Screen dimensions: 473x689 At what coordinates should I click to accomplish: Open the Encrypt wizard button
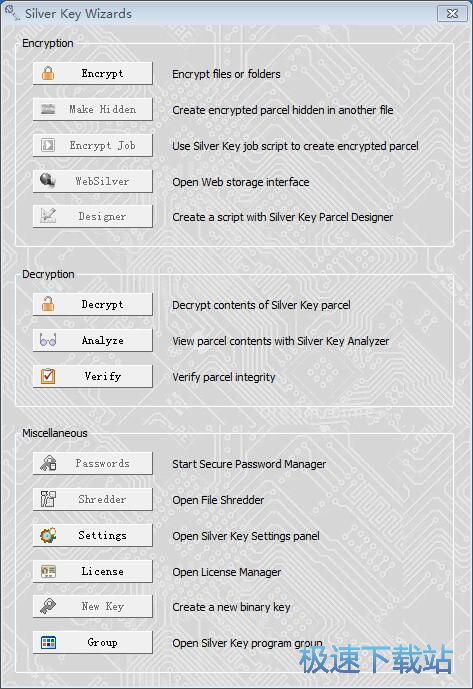(93, 73)
